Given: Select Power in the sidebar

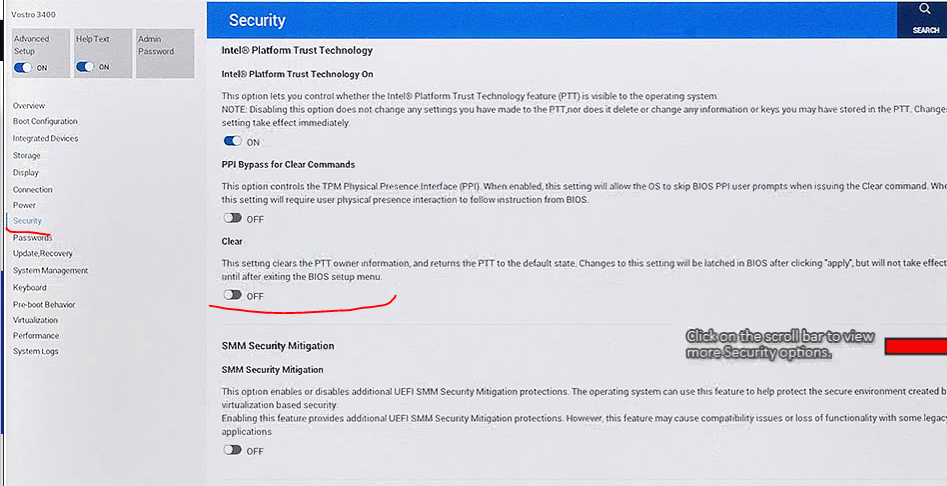Looking at the screenshot, I should click(24, 205).
